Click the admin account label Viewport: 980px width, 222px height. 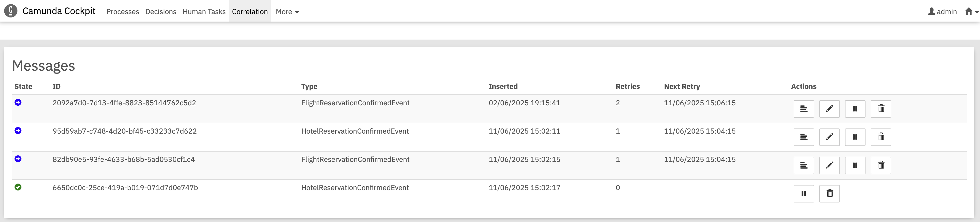(947, 12)
